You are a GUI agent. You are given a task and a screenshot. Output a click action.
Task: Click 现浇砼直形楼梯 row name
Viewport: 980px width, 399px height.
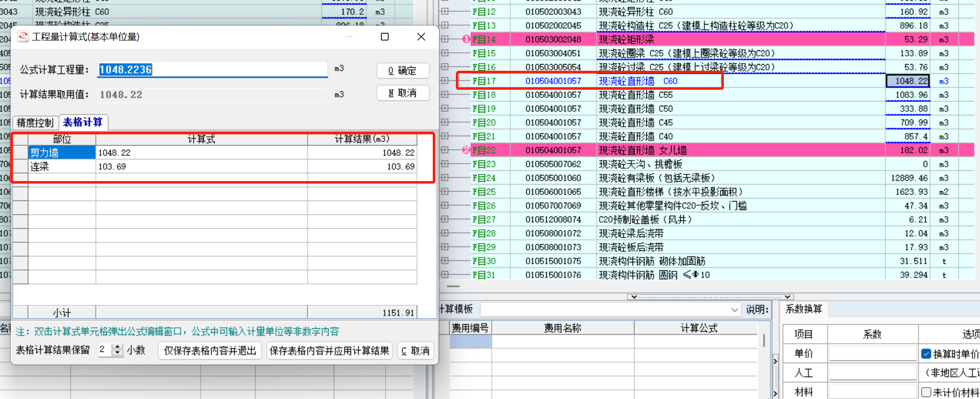(x=671, y=191)
